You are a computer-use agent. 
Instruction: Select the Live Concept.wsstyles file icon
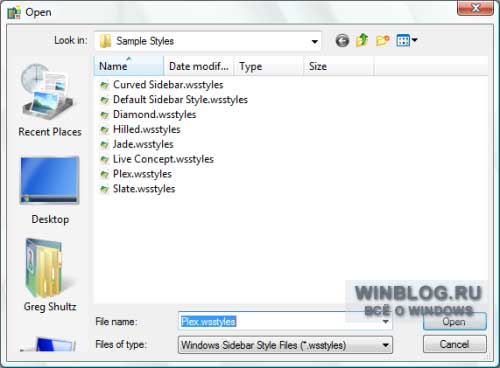(105, 160)
